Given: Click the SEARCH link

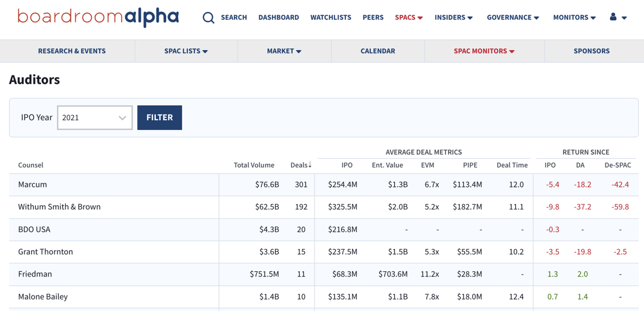Looking at the screenshot, I should tap(233, 18).
